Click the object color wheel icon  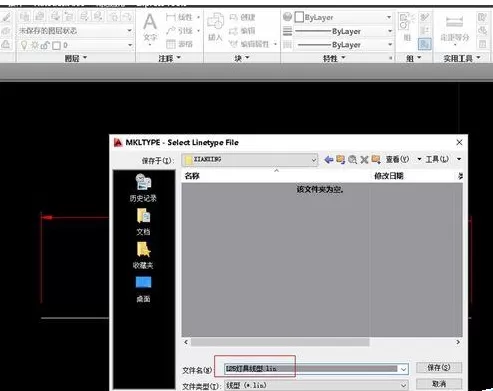[287, 16]
